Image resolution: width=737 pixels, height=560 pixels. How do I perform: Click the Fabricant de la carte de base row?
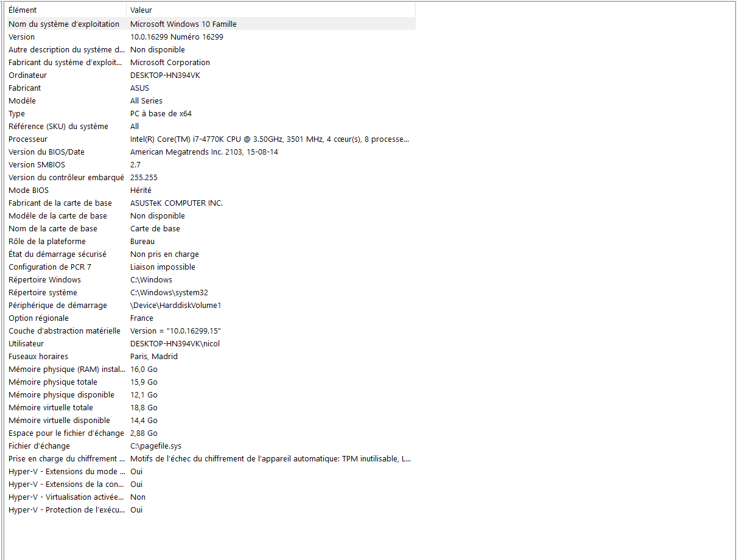tap(211, 203)
